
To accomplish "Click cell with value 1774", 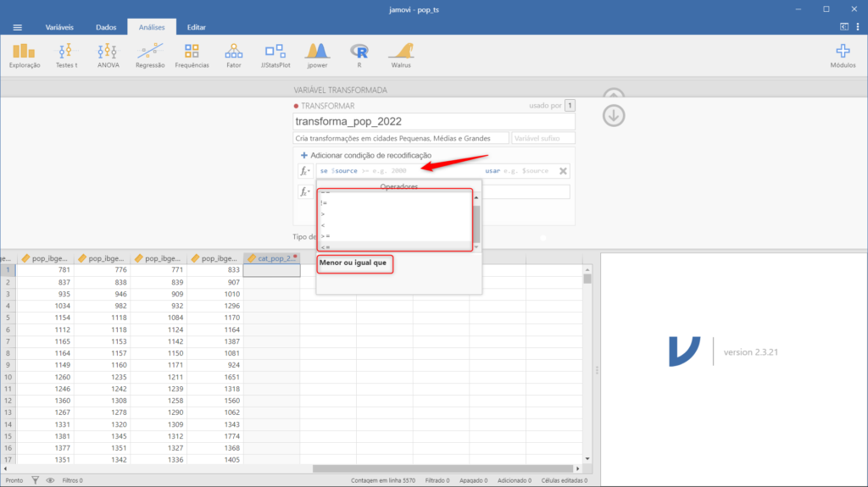I will [x=214, y=436].
